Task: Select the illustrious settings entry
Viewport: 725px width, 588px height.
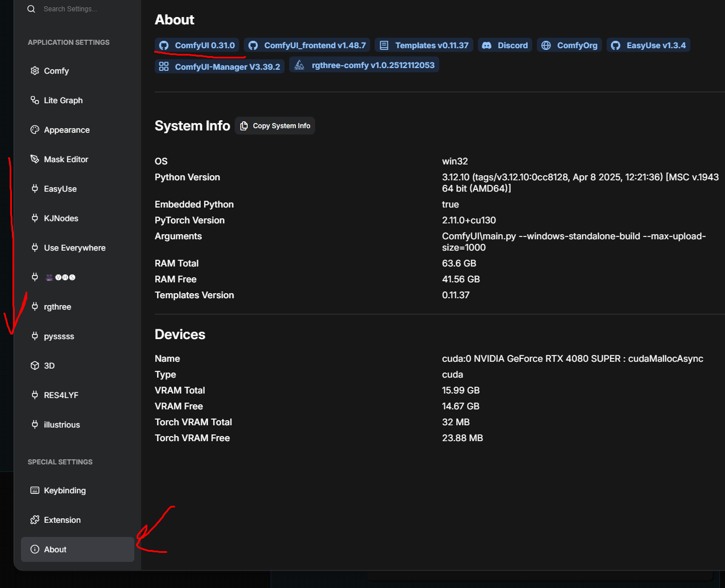Action: click(78, 425)
